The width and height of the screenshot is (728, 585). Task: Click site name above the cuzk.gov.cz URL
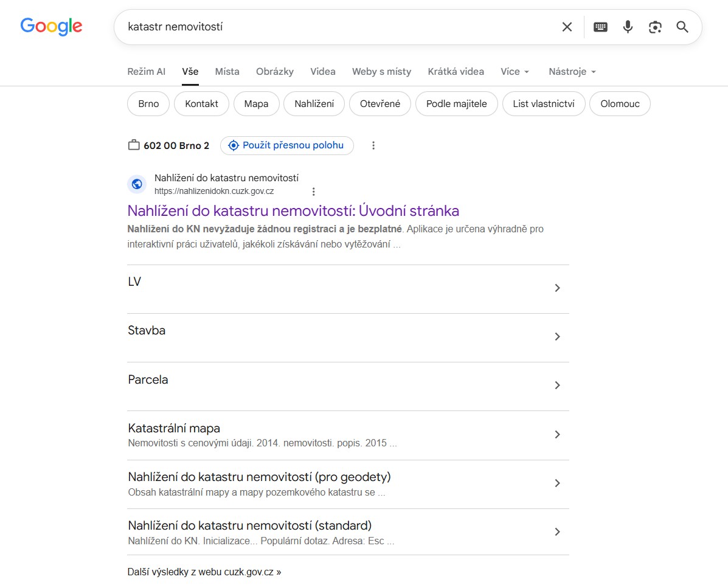(227, 178)
